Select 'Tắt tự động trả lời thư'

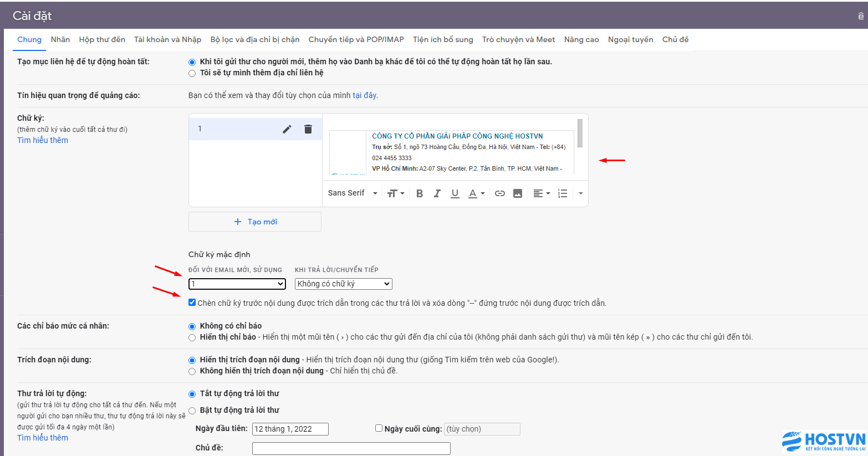coord(192,394)
